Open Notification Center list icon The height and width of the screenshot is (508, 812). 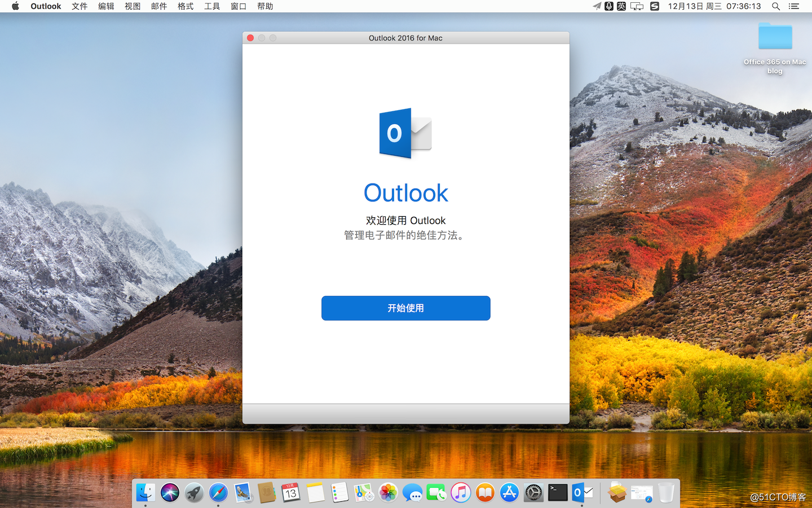coord(794,6)
